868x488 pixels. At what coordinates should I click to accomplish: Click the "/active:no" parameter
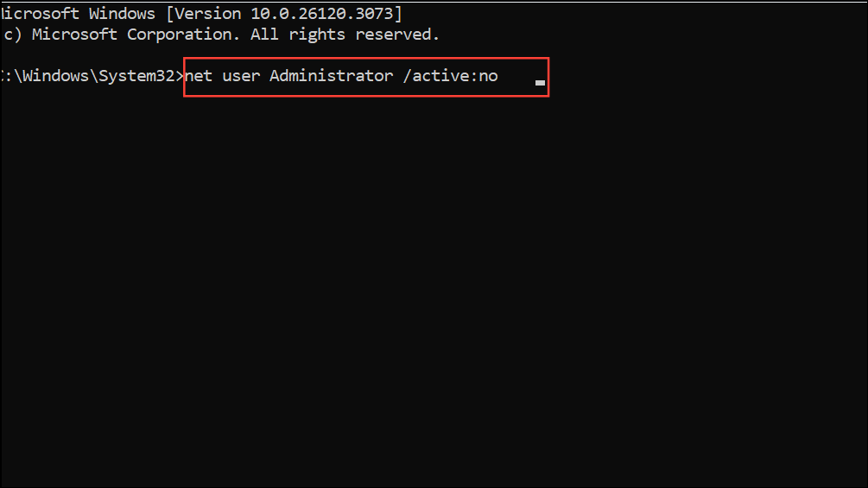[x=451, y=76]
